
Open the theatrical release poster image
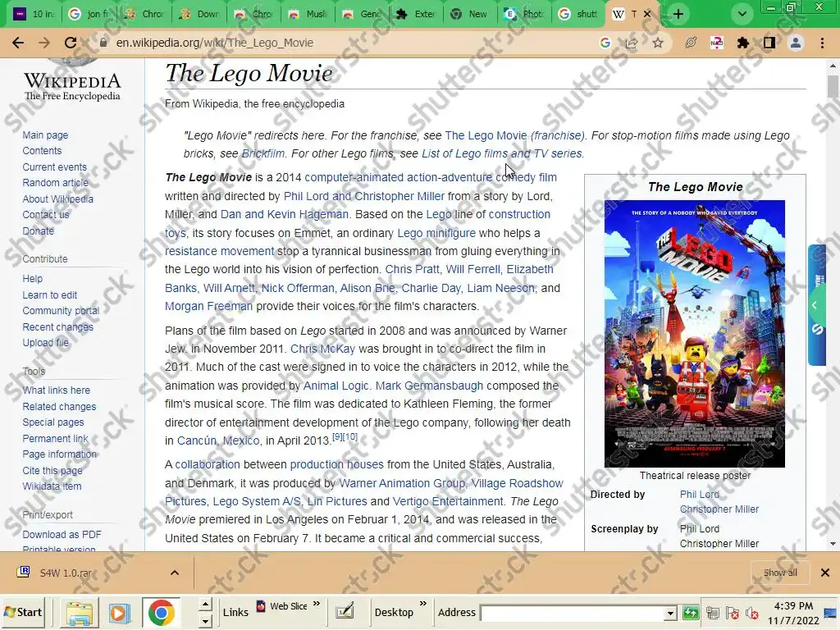click(x=694, y=334)
